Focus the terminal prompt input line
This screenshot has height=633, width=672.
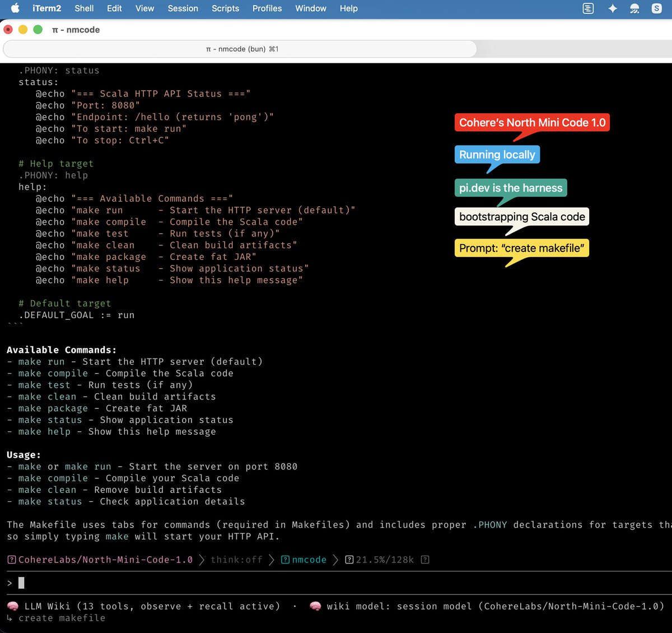coord(336,583)
